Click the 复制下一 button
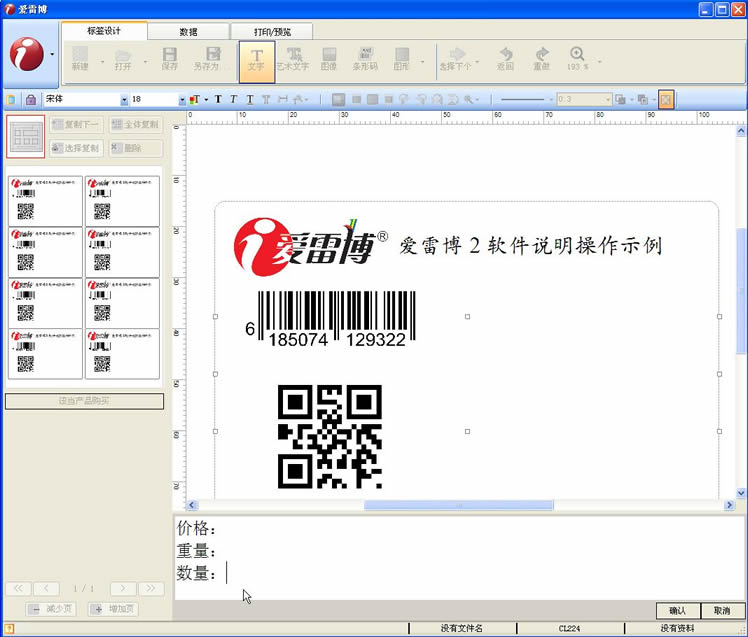 pyautogui.click(x=77, y=125)
